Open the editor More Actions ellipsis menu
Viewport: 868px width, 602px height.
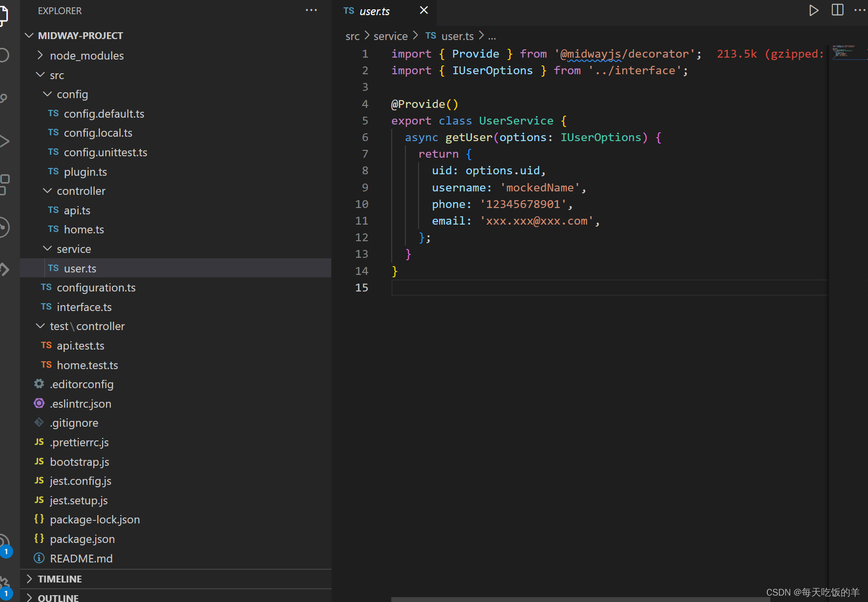860,10
